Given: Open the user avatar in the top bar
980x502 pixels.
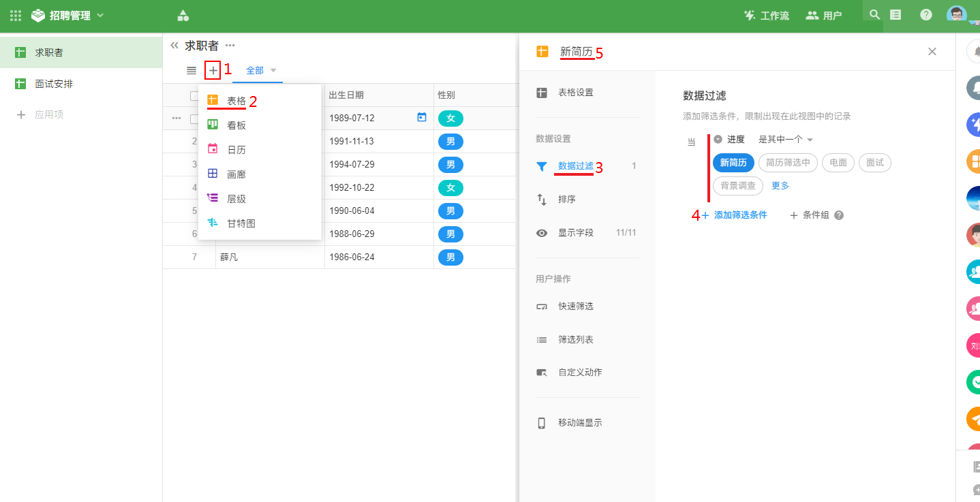Looking at the screenshot, I should [x=957, y=15].
